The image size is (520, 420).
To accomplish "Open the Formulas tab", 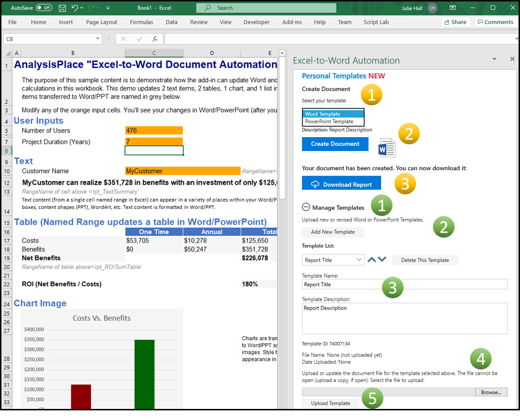I will (141, 22).
